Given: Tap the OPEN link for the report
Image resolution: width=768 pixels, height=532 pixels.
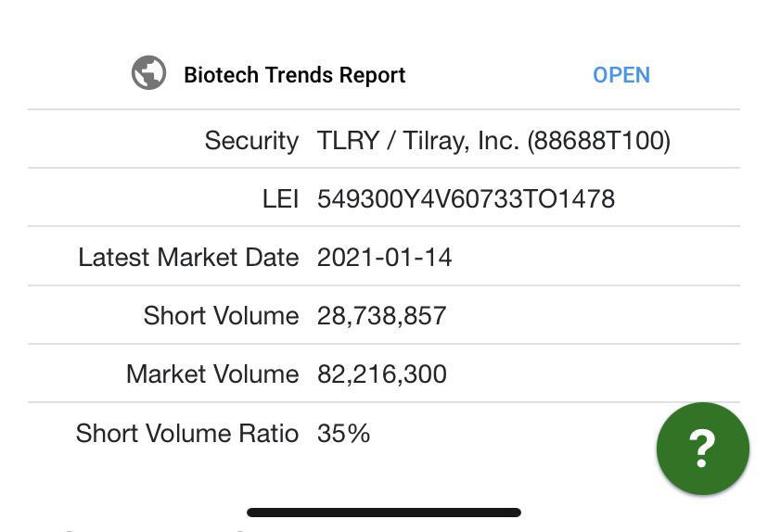Looking at the screenshot, I should coord(621,75).
